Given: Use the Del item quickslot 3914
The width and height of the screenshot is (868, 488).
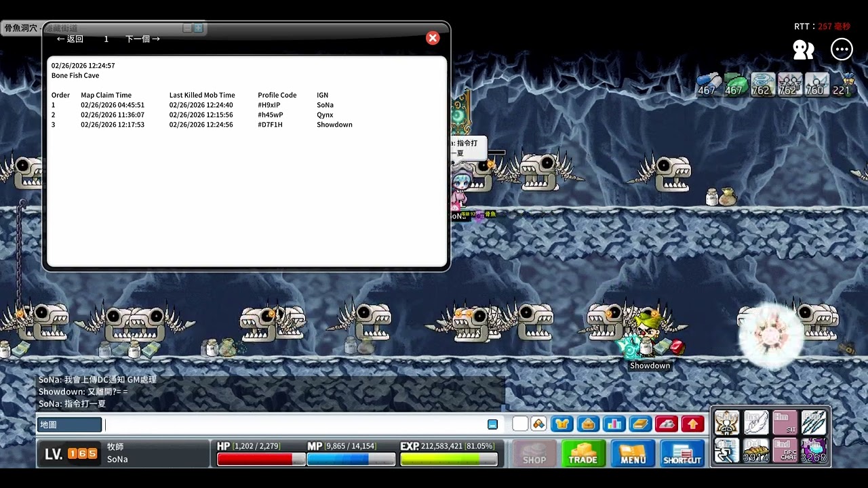Looking at the screenshot, I should click(x=755, y=451).
